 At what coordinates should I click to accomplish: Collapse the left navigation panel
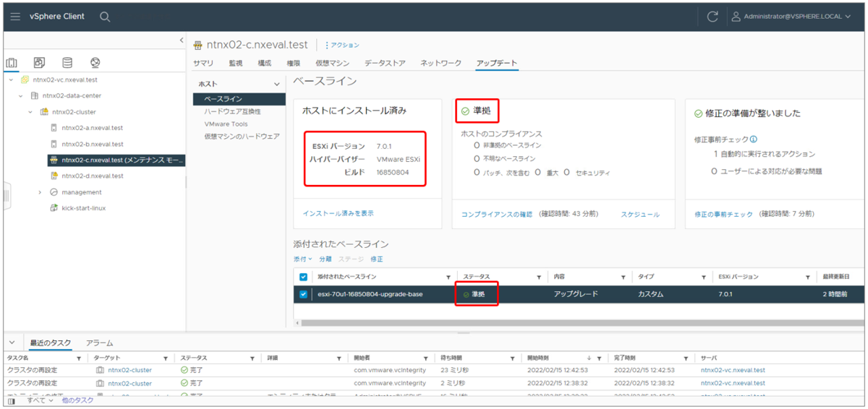pyautogui.click(x=182, y=40)
